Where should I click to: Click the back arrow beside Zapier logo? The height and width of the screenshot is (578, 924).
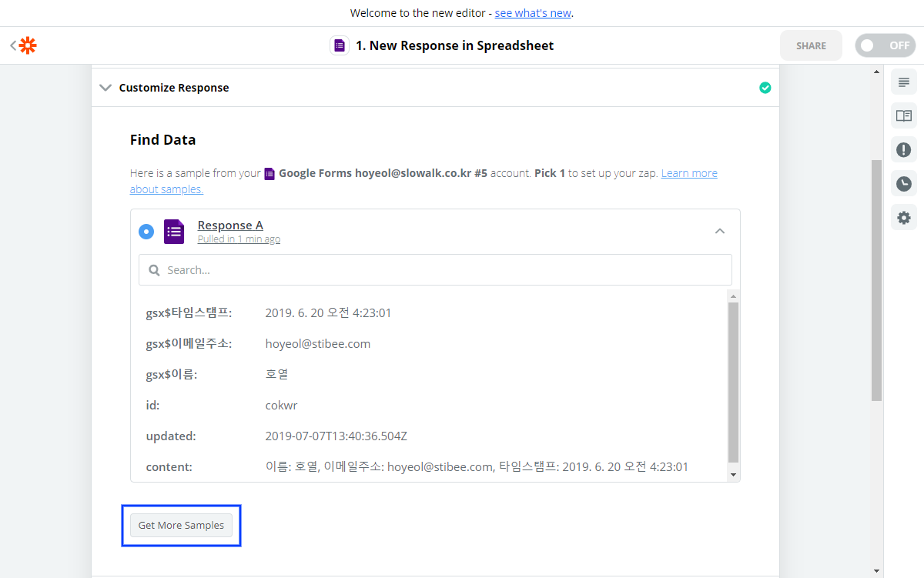pos(12,45)
